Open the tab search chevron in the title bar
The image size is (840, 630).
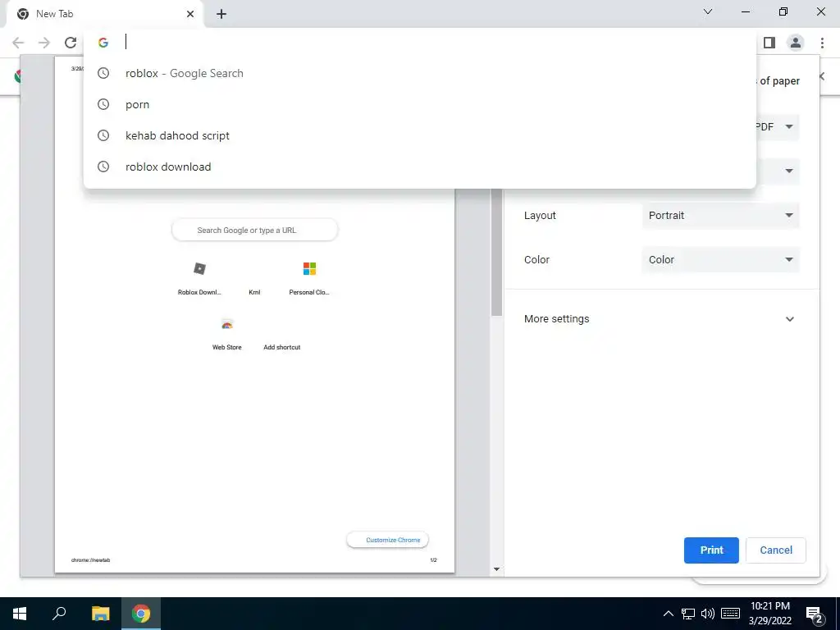click(708, 11)
